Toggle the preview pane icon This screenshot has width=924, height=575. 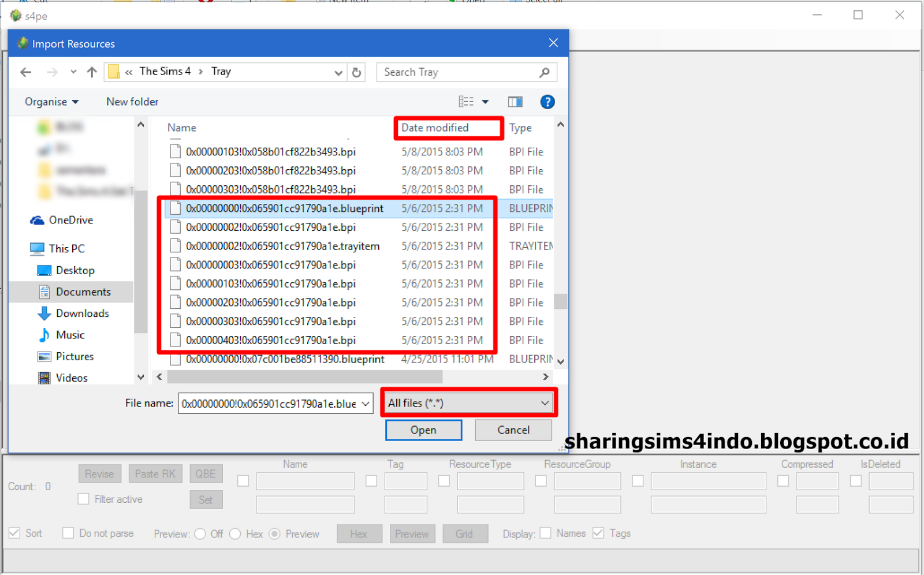(x=515, y=101)
